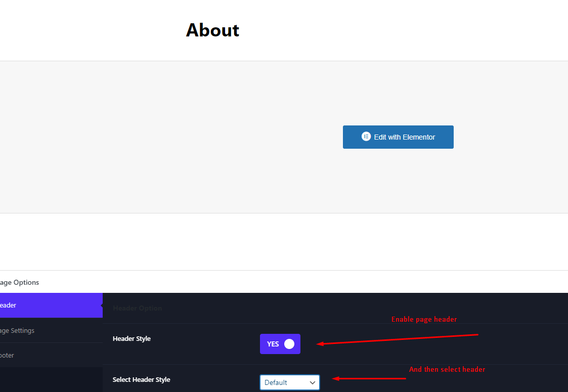
Task: Open the page in Edit with Elementor
Action: click(398, 137)
